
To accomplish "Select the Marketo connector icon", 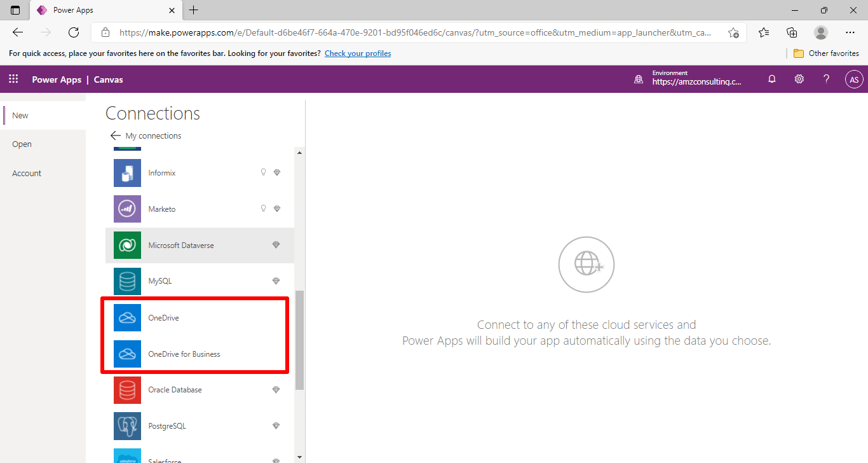I will pyautogui.click(x=127, y=209).
